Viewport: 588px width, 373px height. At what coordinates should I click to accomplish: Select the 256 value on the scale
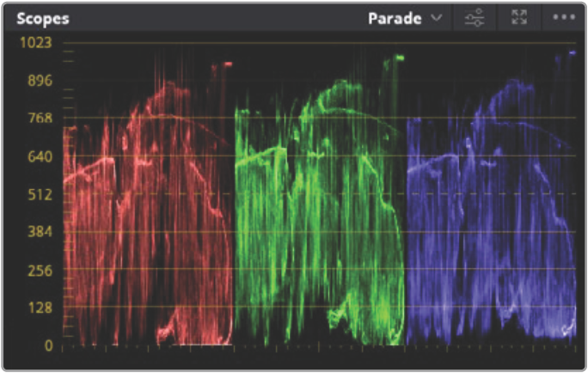40,270
